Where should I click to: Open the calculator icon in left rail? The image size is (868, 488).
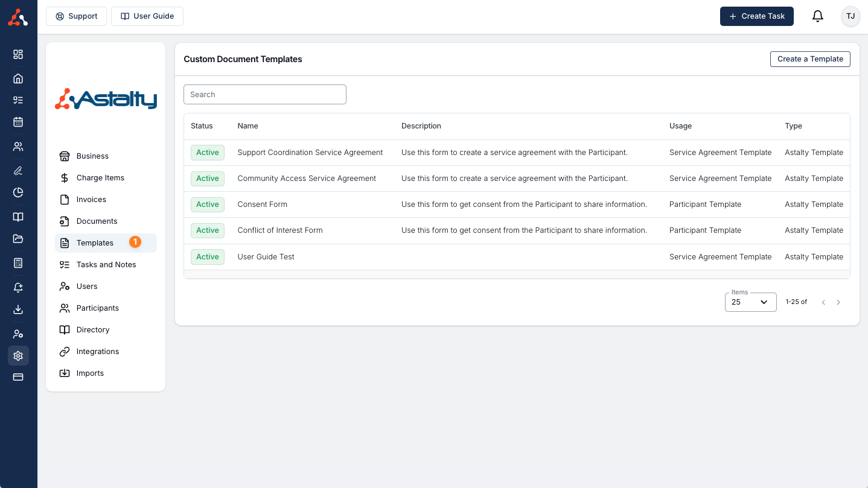coord(18,263)
